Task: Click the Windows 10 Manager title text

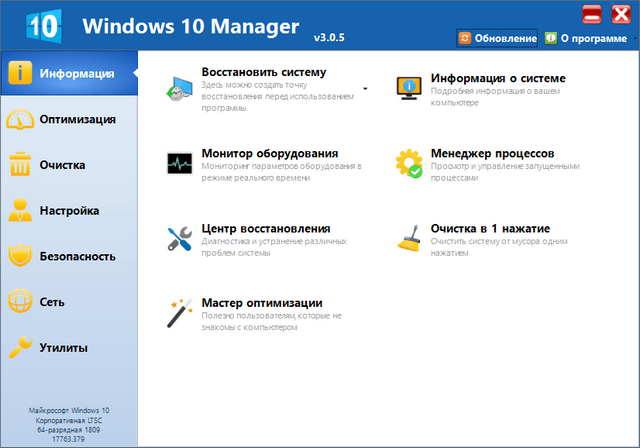Action: [x=191, y=26]
